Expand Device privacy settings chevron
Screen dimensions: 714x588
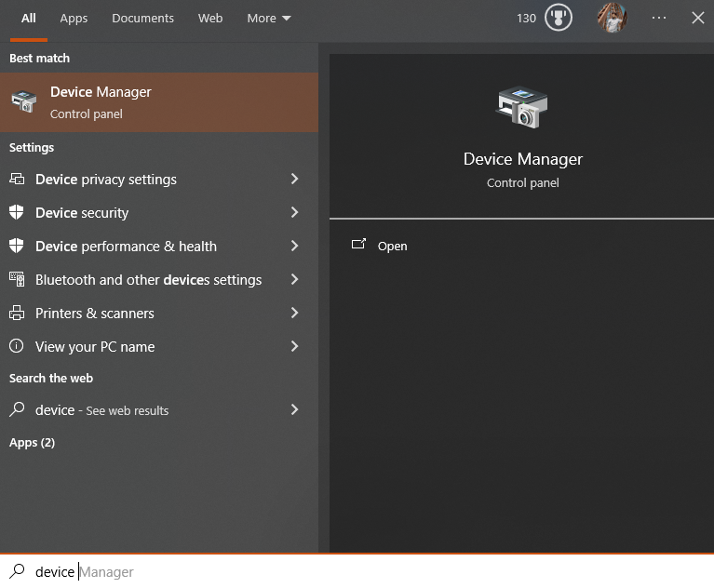(294, 179)
